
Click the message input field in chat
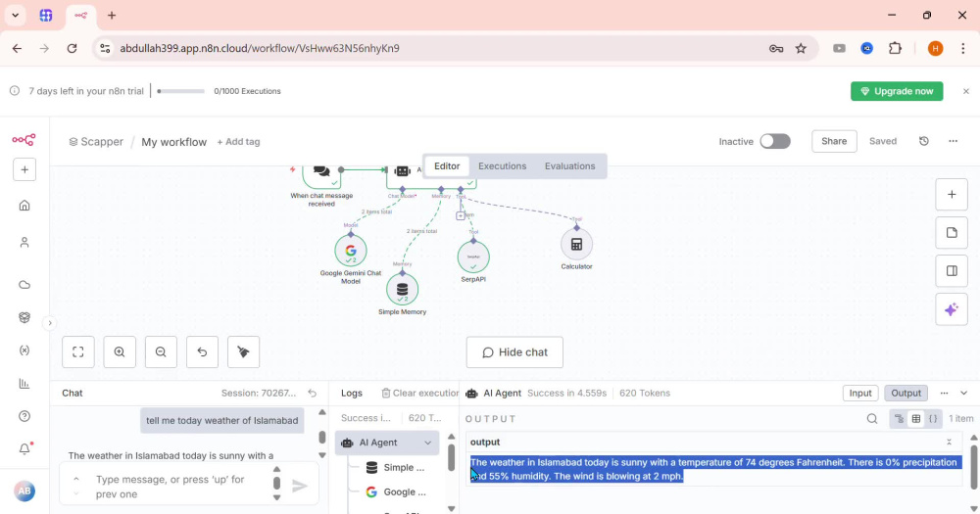(x=178, y=487)
